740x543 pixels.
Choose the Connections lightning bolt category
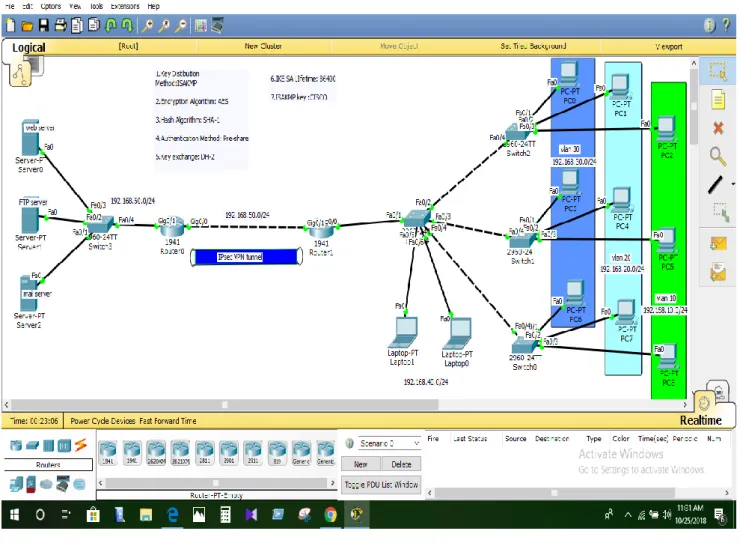(81, 445)
